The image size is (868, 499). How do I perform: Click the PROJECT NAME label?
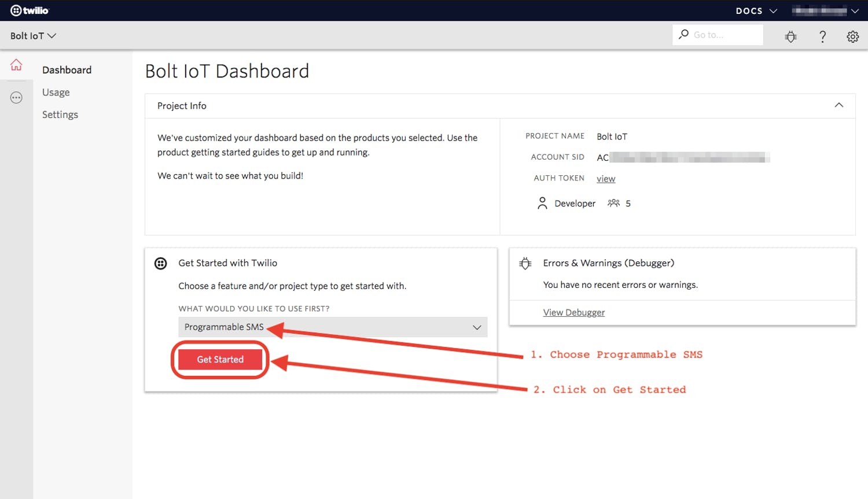tap(555, 136)
